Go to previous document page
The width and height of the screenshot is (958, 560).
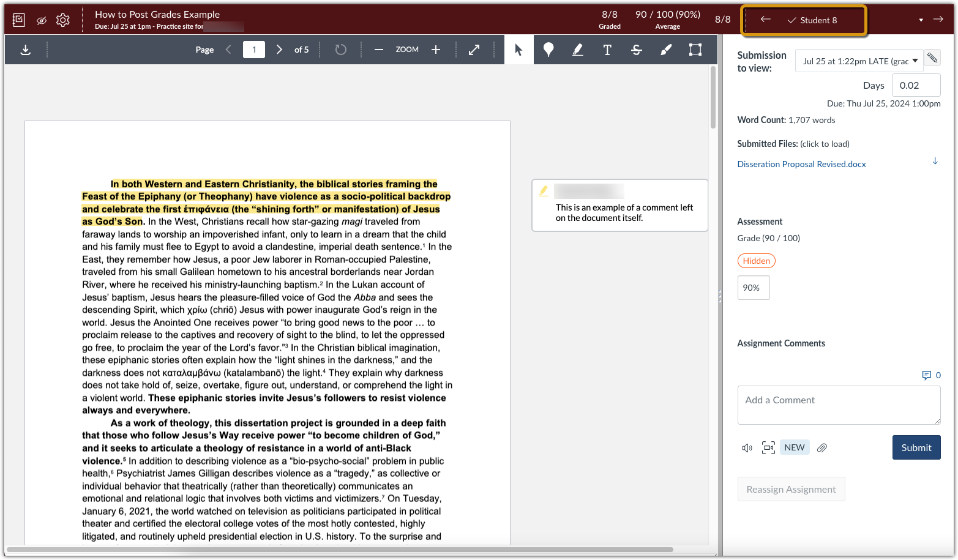click(x=228, y=50)
